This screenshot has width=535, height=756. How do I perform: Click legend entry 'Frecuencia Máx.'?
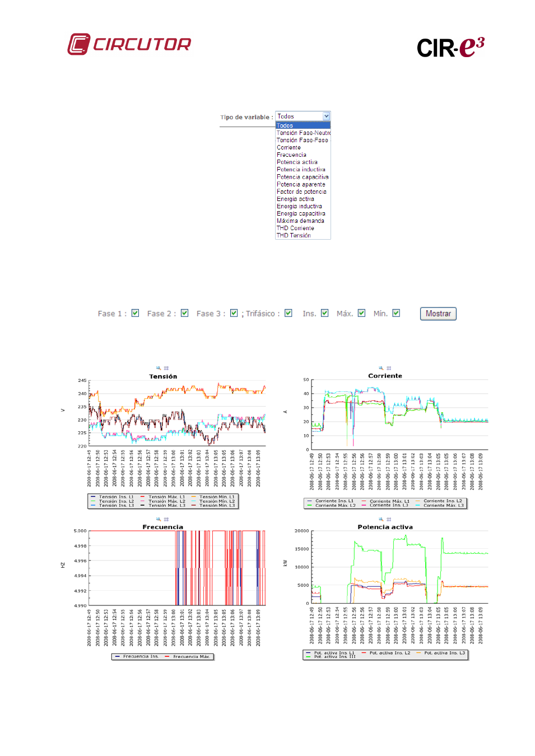(188, 656)
